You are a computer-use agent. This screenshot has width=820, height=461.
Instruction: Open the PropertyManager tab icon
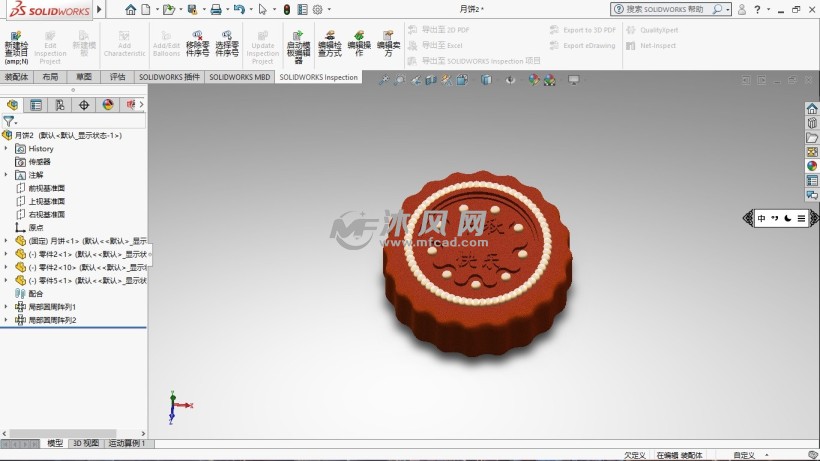[x=36, y=105]
